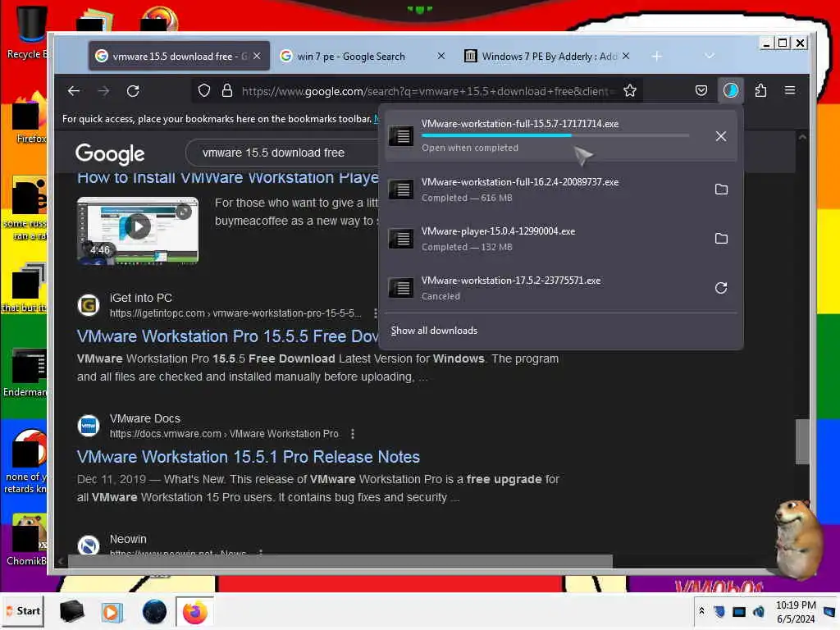840x630 pixels.
Task: Click the iGet into PC site icon
Action: tap(89, 305)
